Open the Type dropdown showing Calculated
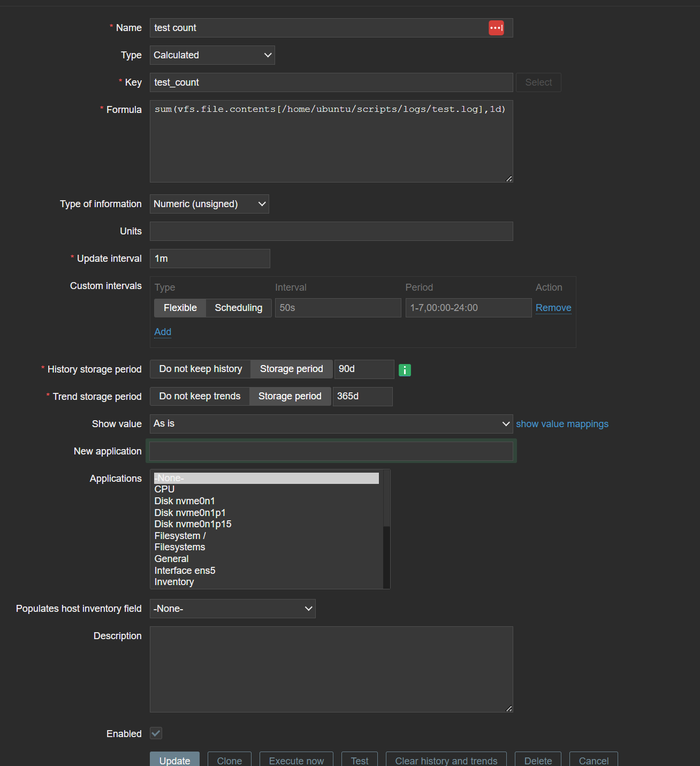 click(212, 55)
